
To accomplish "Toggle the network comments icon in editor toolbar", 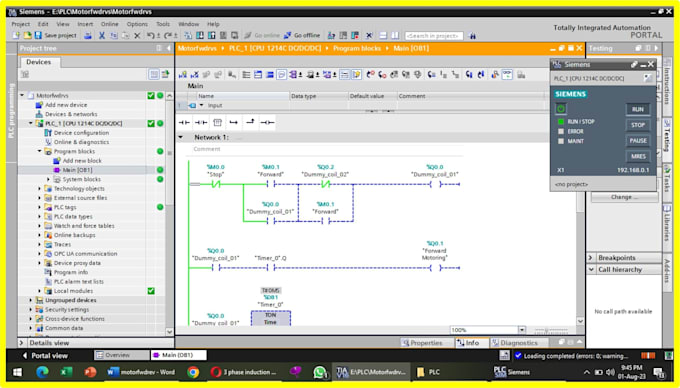I will pos(281,75).
